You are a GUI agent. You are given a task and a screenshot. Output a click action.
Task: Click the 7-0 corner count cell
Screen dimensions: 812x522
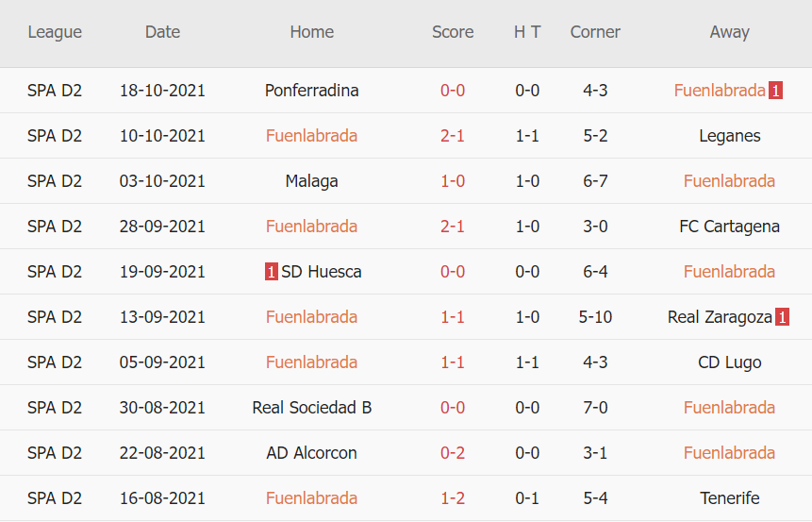[x=595, y=408]
